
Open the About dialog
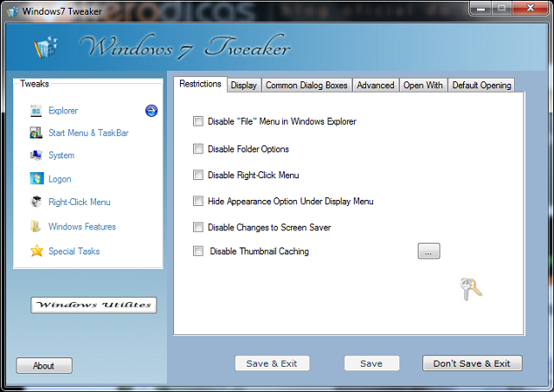(x=44, y=365)
